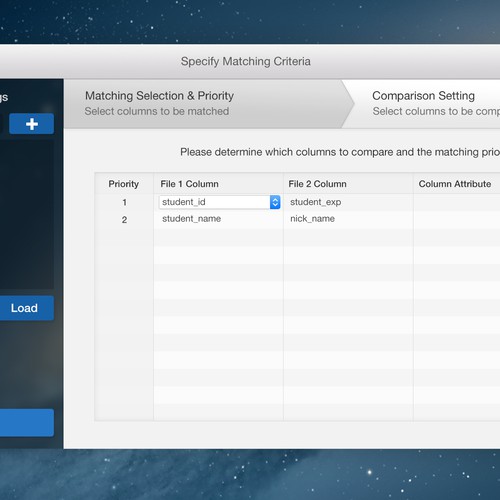Switch to Matching Selection & Priority step
Viewport: 500px width, 500px height.
(203, 104)
